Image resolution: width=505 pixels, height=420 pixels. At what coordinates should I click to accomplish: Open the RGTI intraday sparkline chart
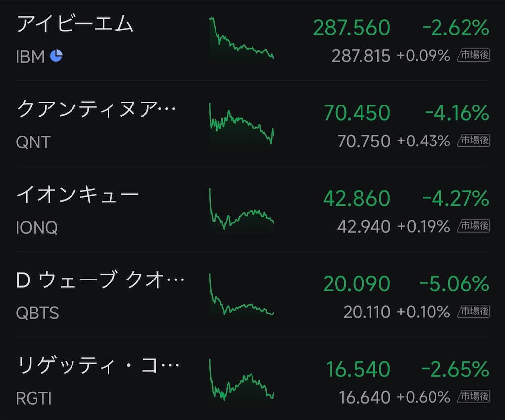click(x=241, y=380)
